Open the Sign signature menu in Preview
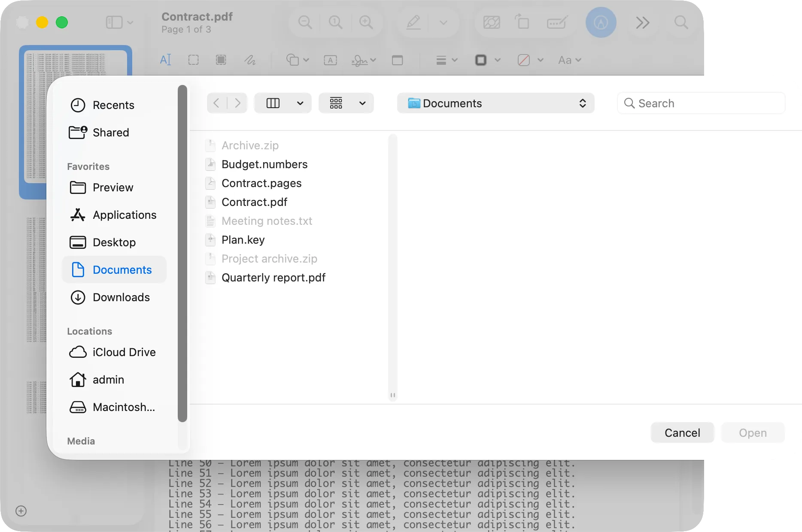The image size is (802, 532). [364, 60]
